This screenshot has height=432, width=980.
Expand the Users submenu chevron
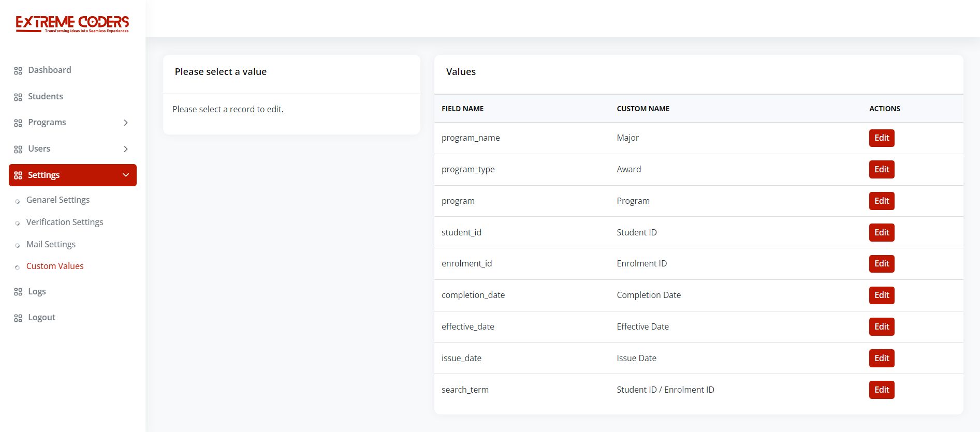click(126, 149)
